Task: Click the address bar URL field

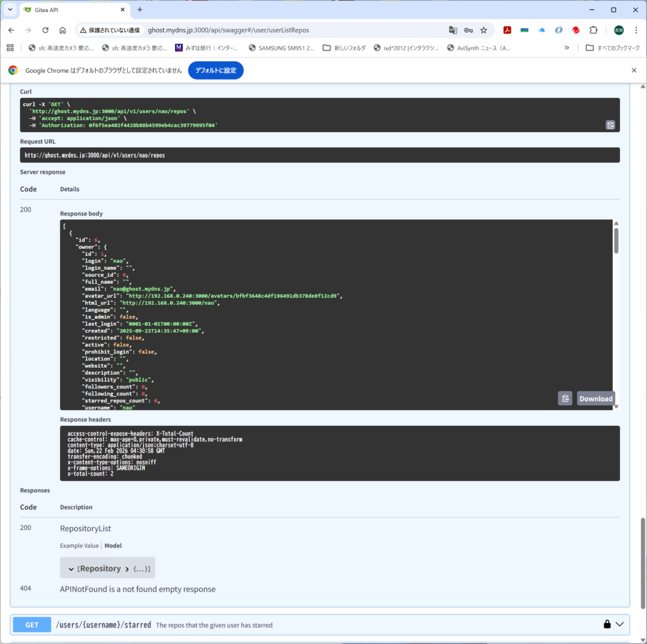Action: click(x=284, y=30)
